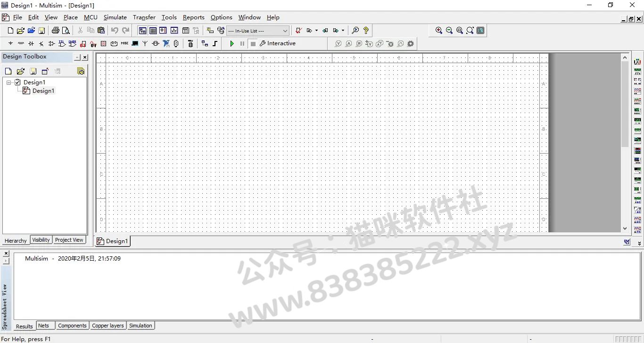Open the Simulate menu
644x343 pixels.
115,17
